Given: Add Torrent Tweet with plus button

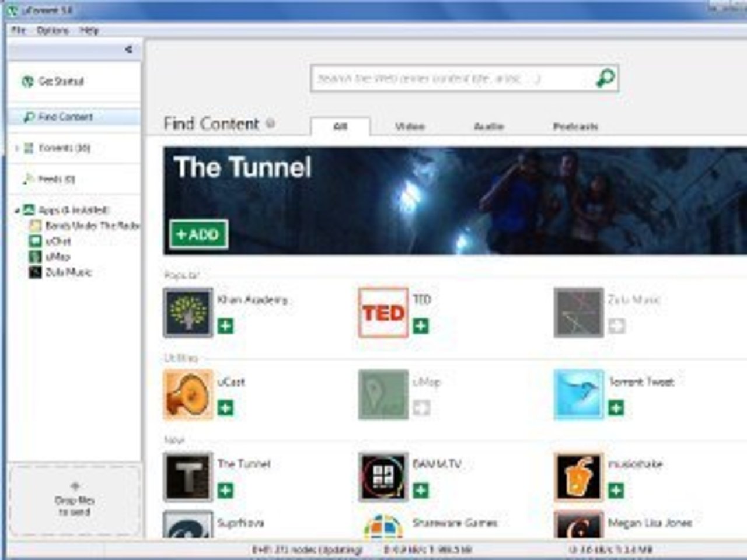Looking at the screenshot, I should point(616,408).
